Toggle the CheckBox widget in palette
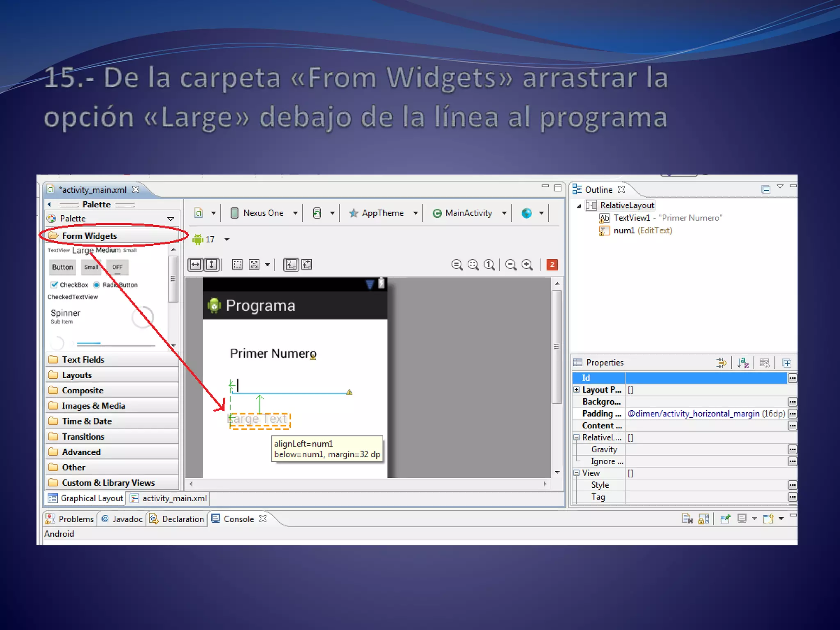Screen dimensions: 840x630 coord(69,285)
